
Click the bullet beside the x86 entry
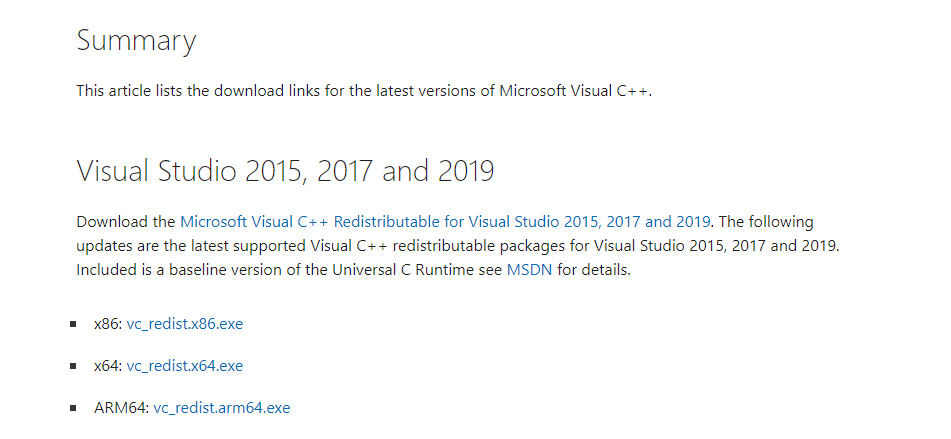pyautogui.click(x=73, y=325)
